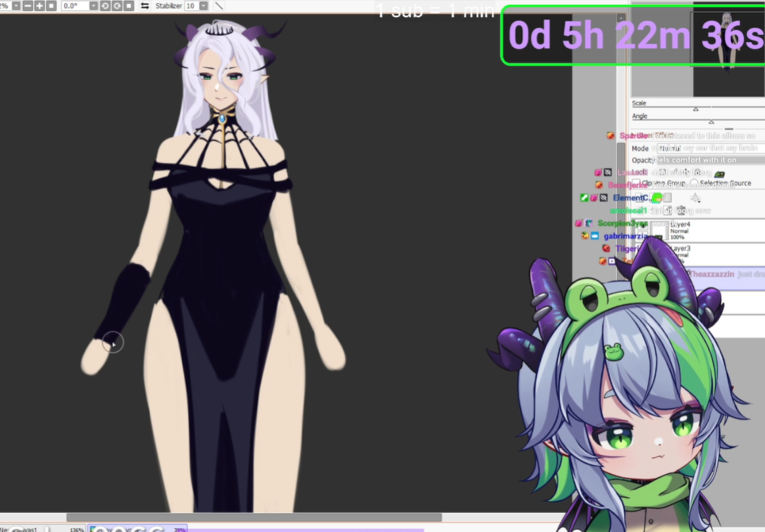This screenshot has width=765, height=532.
Task: Click the zoom in plus button
Action: [39, 6]
